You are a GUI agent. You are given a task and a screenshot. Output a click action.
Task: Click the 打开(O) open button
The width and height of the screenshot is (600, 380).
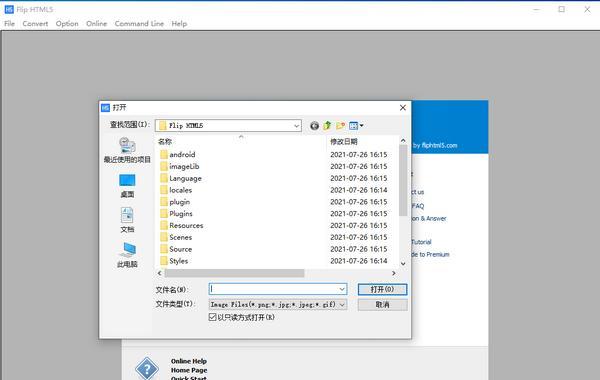[x=382, y=289]
